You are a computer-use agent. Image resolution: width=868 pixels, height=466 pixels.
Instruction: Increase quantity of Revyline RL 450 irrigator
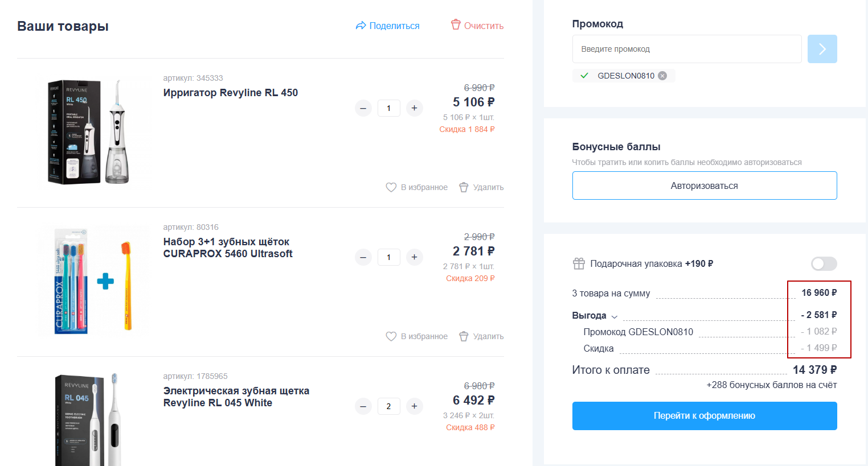coord(414,108)
